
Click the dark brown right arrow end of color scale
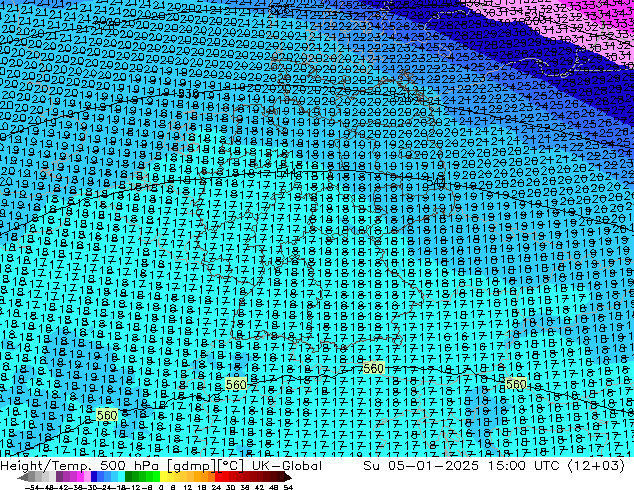pos(287,477)
